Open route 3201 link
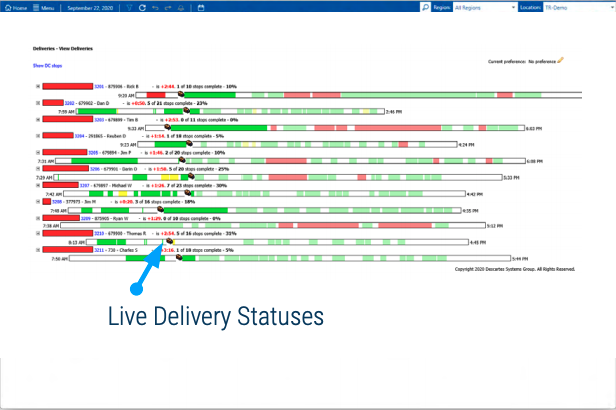The height and width of the screenshot is (410, 616). point(99,86)
